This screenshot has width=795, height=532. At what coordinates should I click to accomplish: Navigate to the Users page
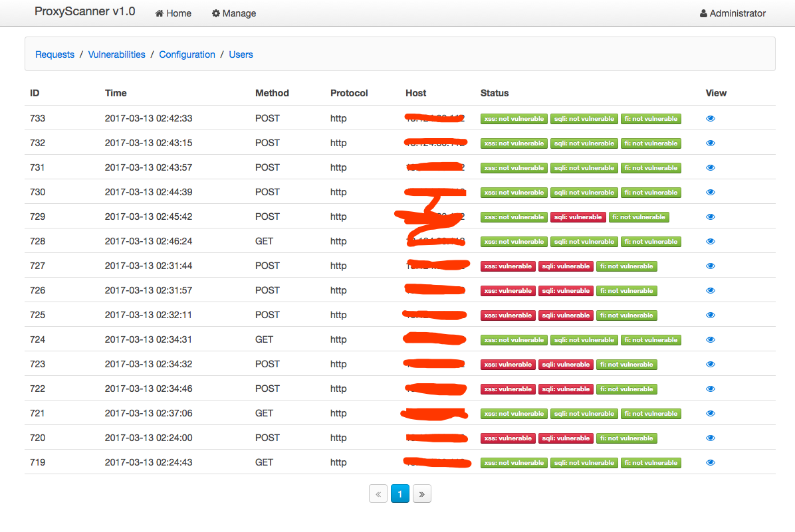point(241,54)
